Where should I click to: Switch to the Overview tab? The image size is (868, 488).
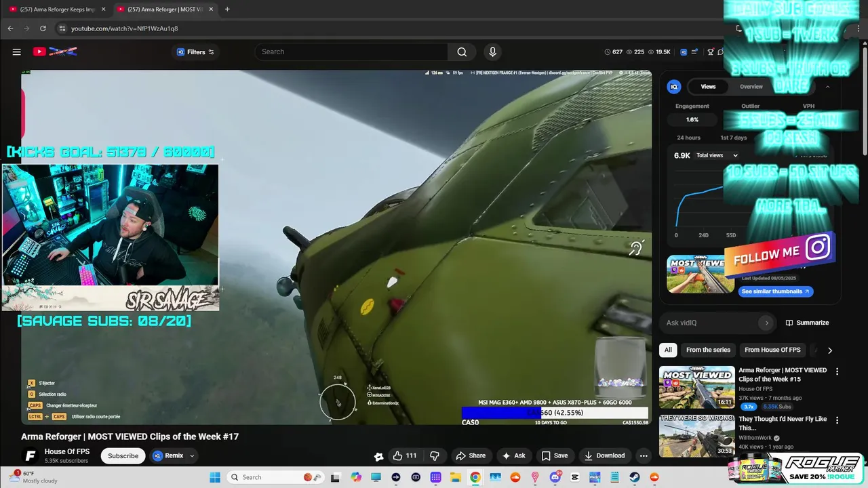coord(751,87)
